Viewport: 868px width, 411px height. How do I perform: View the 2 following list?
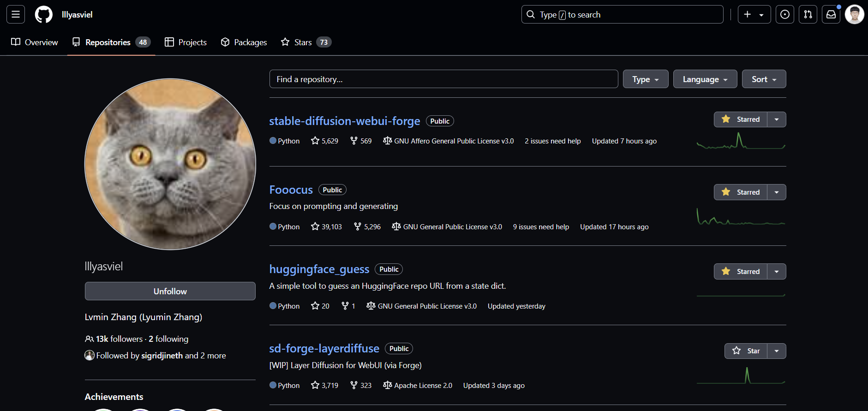168,339
